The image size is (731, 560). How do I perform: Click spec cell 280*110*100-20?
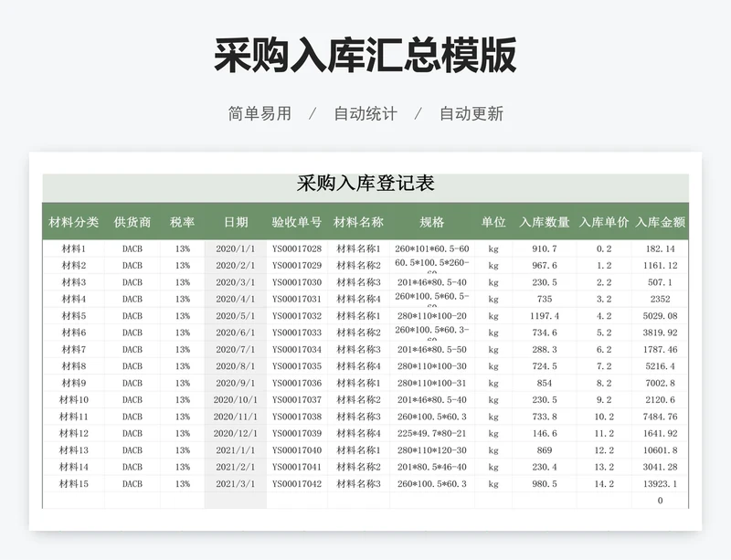point(431,316)
